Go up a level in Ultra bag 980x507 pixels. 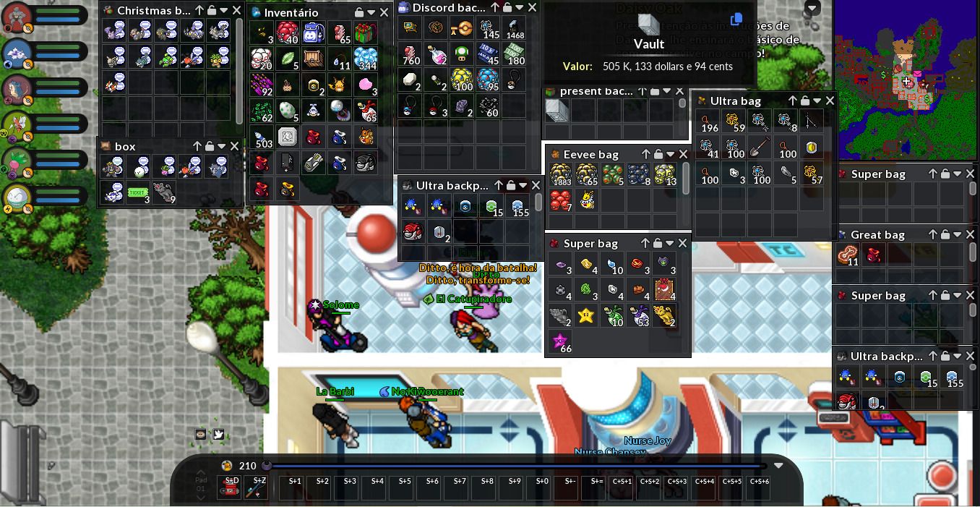tap(793, 101)
